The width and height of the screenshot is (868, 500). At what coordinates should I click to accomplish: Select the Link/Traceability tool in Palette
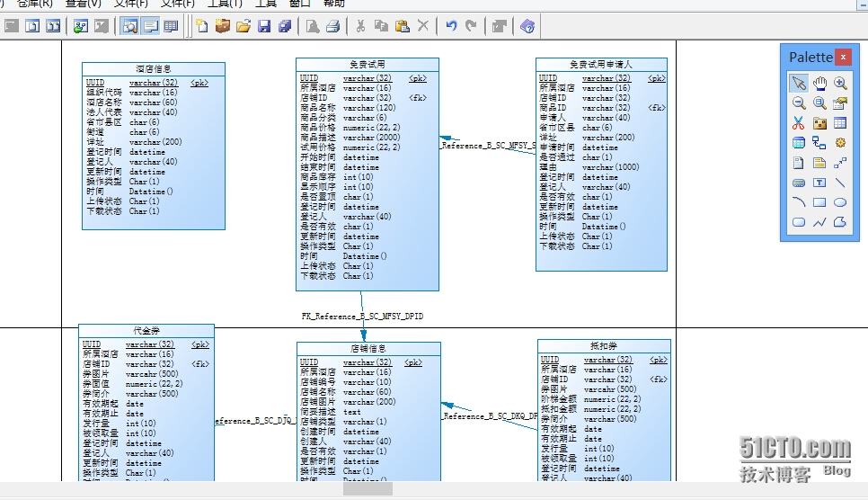click(x=840, y=163)
